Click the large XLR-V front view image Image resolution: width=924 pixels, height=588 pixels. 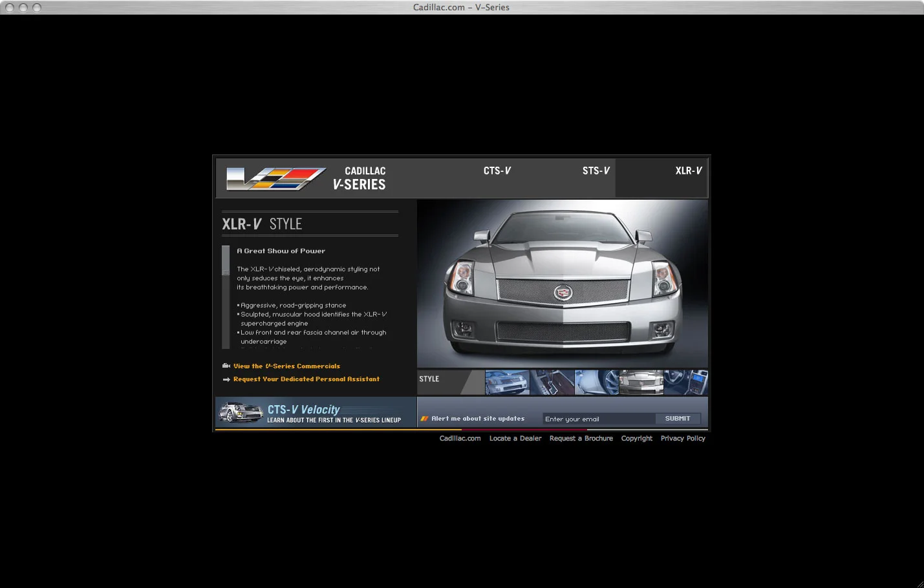tap(563, 284)
